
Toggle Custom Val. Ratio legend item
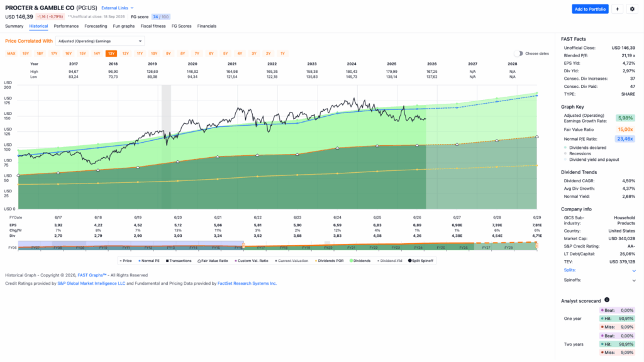coord(251,261)
